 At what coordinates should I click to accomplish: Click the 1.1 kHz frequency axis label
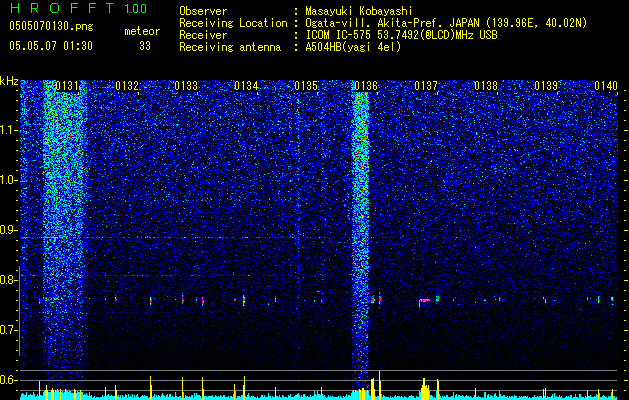[9, 130]
